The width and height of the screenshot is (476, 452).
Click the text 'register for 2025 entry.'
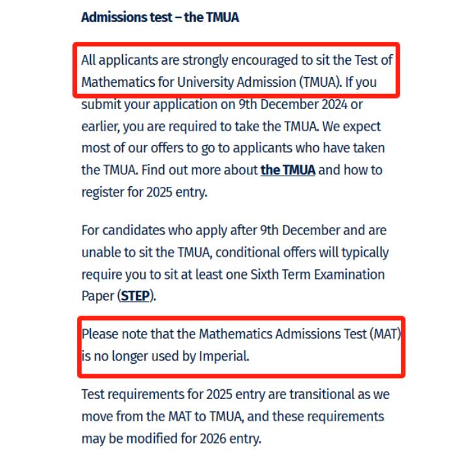[x=144, y=192]
